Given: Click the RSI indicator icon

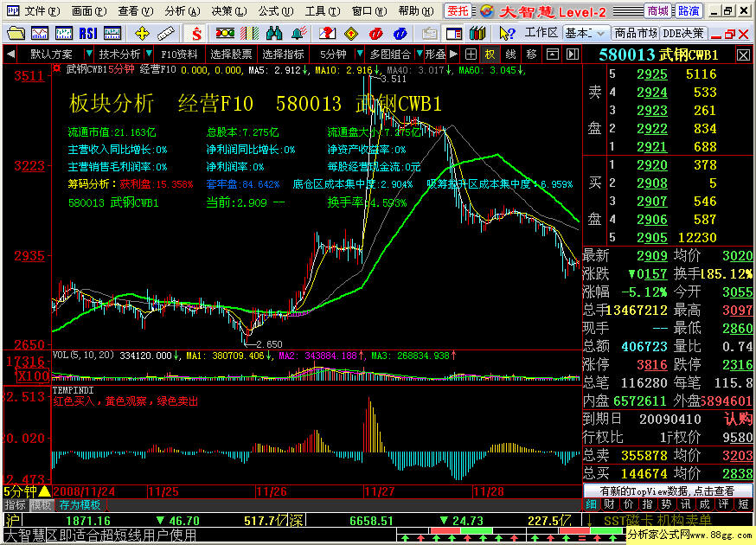Looking at the screenshot, I should 88,33.
